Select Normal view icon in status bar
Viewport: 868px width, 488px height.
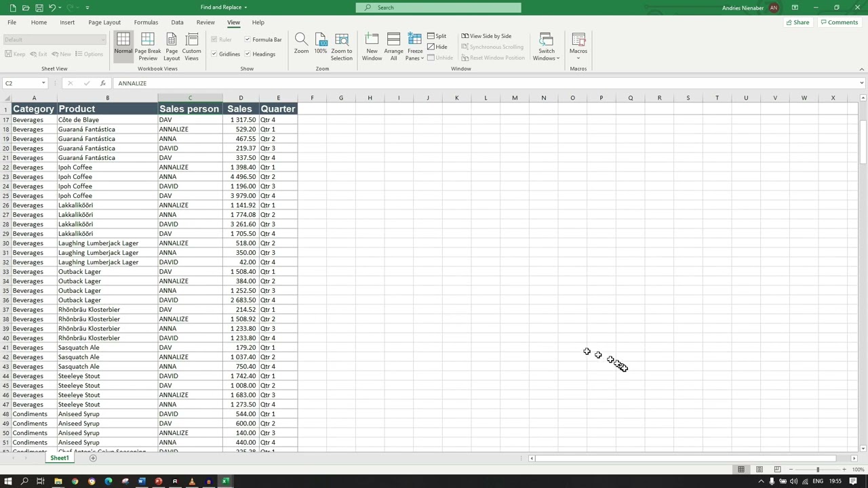tap(741, 469)
